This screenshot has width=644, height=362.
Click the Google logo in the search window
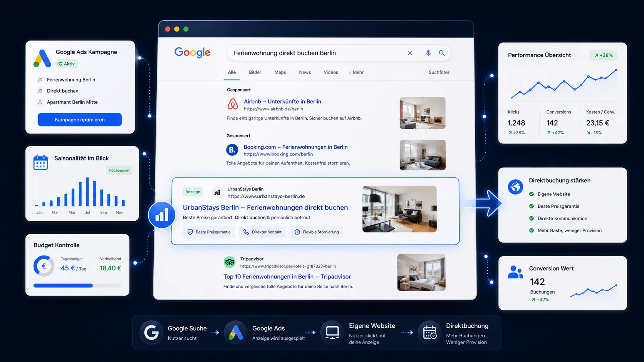pos(192,52)
